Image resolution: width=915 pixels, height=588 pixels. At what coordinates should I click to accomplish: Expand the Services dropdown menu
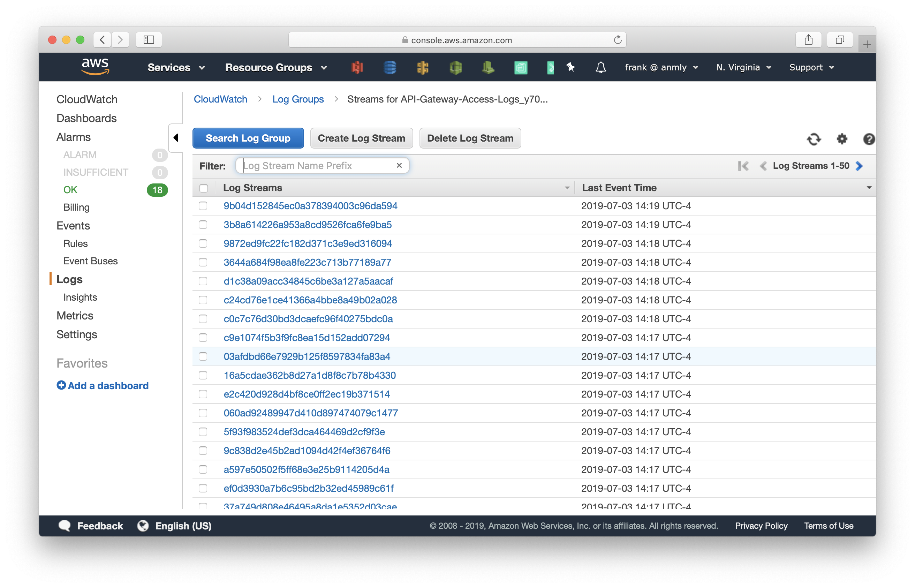coord(175,67)
